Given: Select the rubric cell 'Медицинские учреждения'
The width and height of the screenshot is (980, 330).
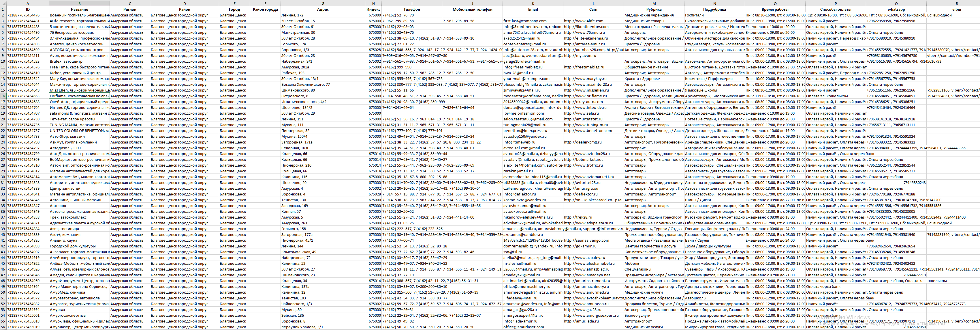Looking at the screenshot, I should (x=654, y=15).
